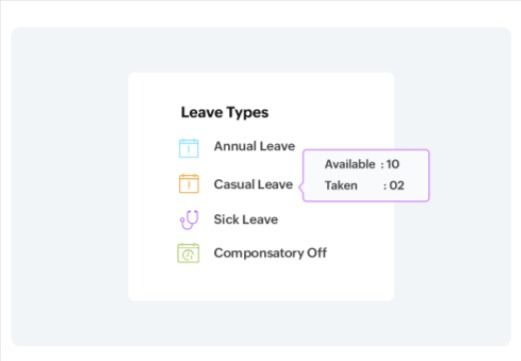The height and width of the screenshot is (361, 521).
Task: Open the Annual Leave text entry
Action: pyautogui.click(x=254, y=146)
